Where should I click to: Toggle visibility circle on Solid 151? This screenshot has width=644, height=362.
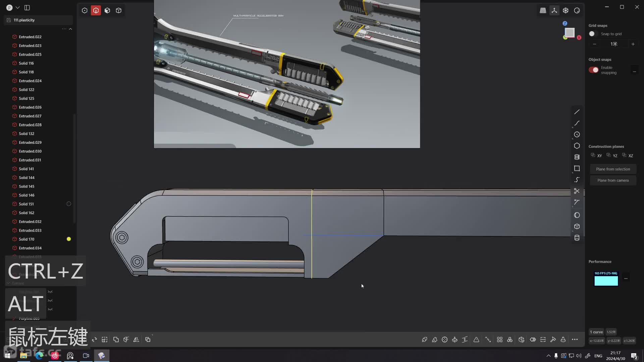(x=69, y=204)
